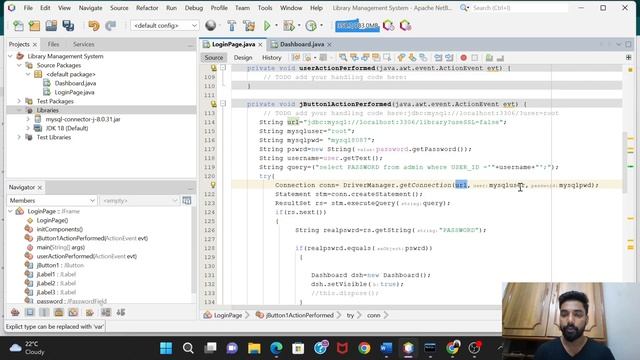Click the Source view button

point(214,58)
